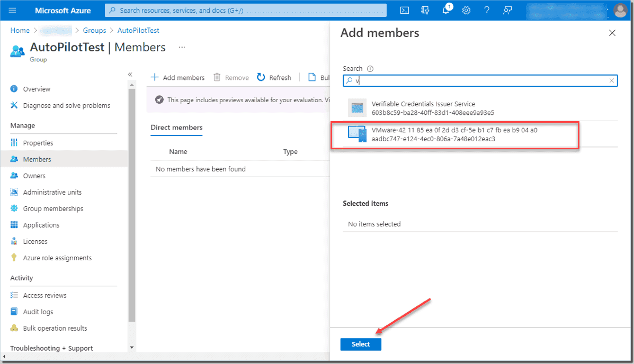Screen dimensions: 634x364
Task: Go to Groups via the breadcrumb
Action: pos(94,30)
